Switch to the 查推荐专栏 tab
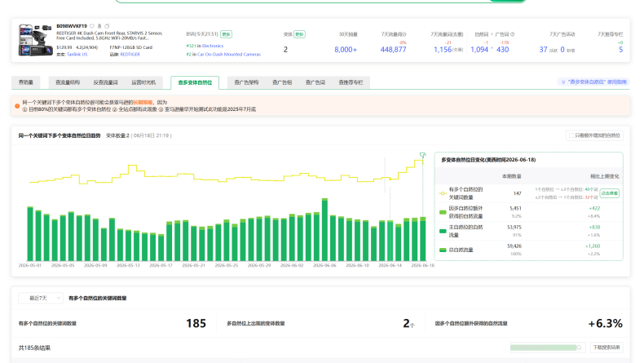 tap(351, 82)
